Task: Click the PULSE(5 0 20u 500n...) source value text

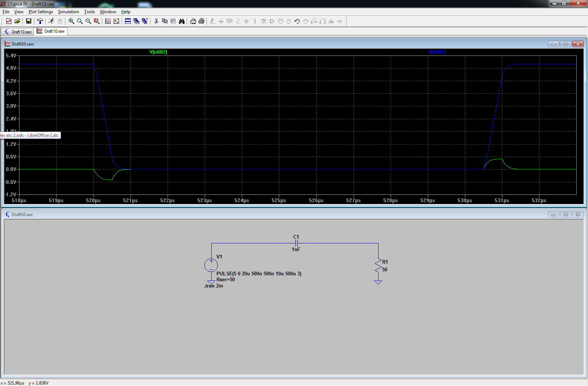Action: [x=259, y=274]
